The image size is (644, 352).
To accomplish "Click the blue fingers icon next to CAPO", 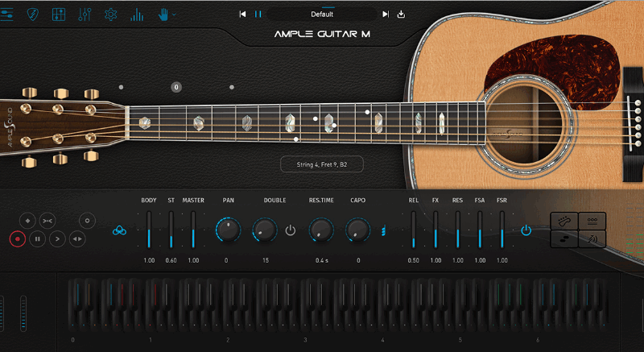I will pyautogui.click(x=383, y=230).
